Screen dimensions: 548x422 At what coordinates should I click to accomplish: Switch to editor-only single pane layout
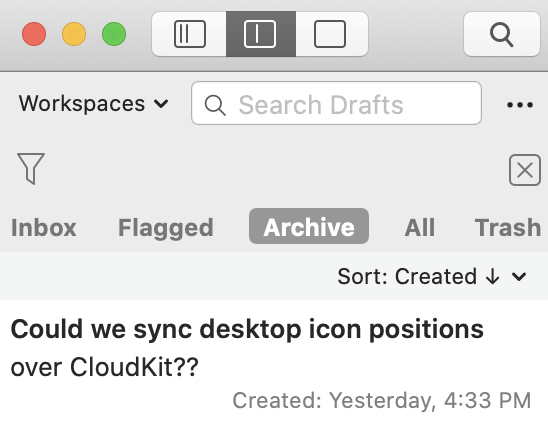tap(330, 34)
